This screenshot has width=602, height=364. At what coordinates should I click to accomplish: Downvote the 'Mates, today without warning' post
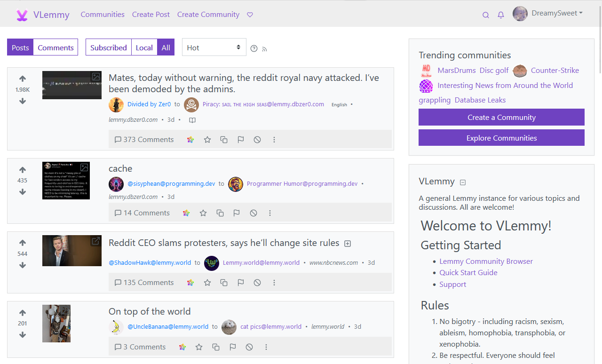pyautogui.click(x=23, y=101)
